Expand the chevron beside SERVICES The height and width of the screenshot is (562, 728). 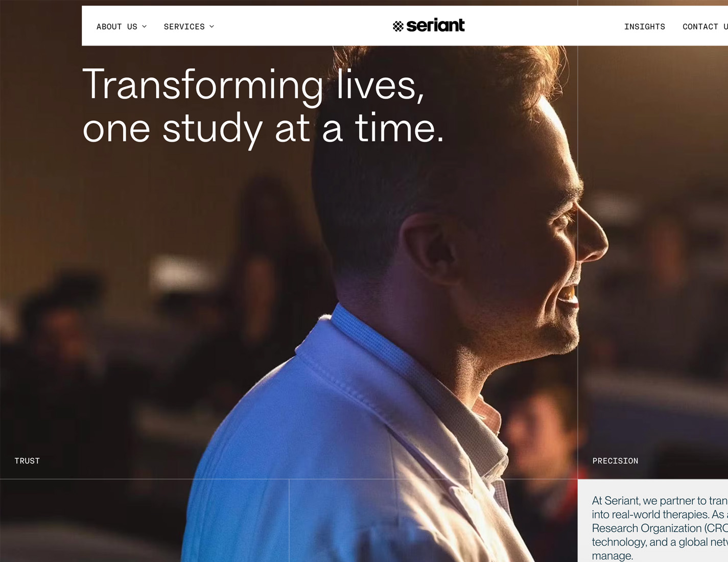(212, 27)
